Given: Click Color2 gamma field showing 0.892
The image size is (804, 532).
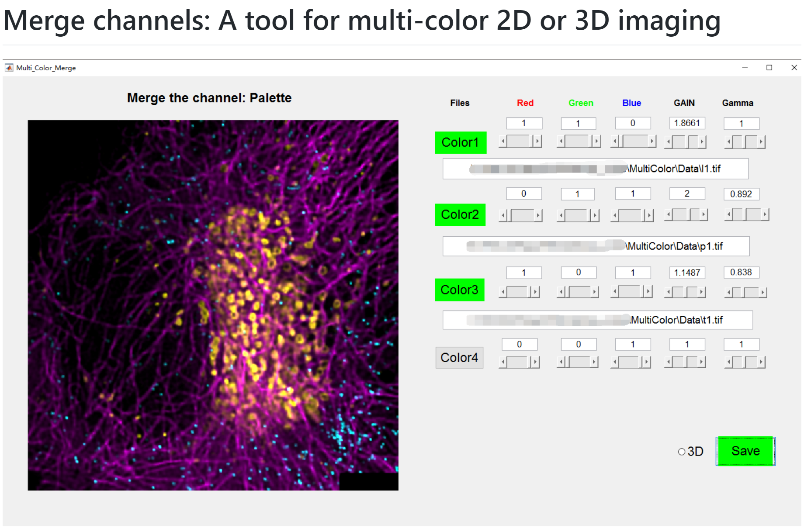Looking at the screenshot, I should [x=742, y=194].
